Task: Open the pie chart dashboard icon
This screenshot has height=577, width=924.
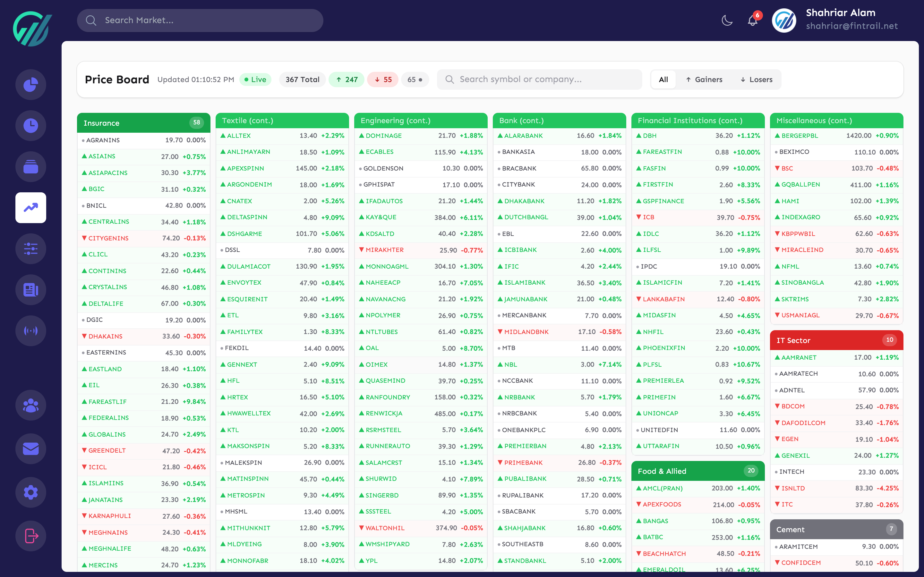Action: click(30, 85)
